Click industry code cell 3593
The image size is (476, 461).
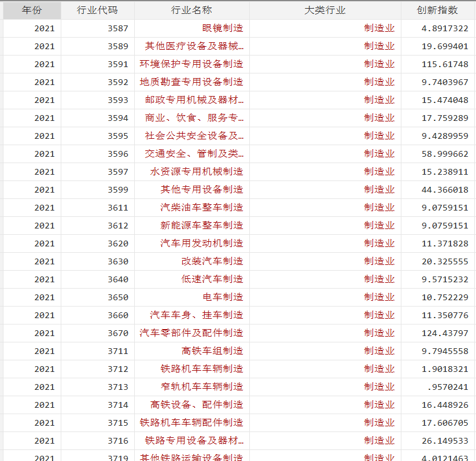[x=97, y=100]
